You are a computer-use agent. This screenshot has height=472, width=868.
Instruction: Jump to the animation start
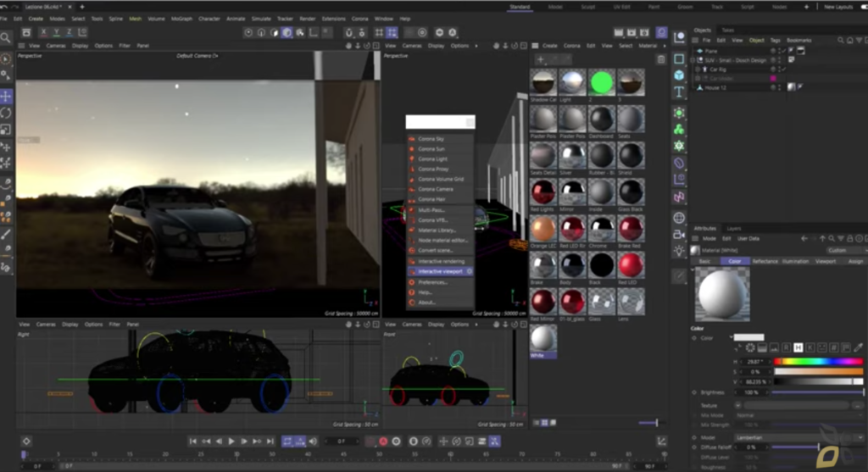[x=192, y=441]
